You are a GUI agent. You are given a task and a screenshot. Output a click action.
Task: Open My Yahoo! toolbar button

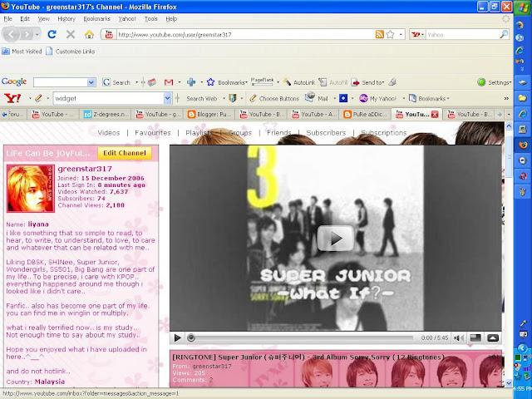pos(377,98)
